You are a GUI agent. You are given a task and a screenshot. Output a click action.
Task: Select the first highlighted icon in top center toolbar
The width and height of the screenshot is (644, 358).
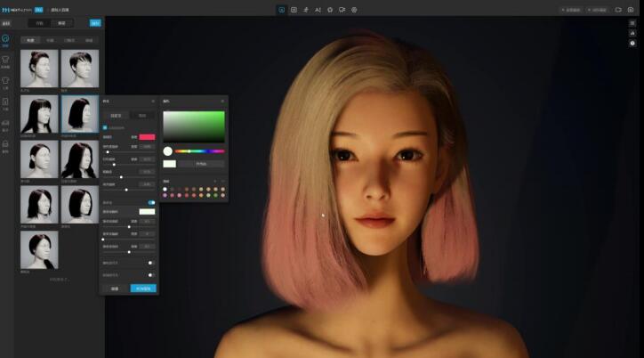point(282,10)
